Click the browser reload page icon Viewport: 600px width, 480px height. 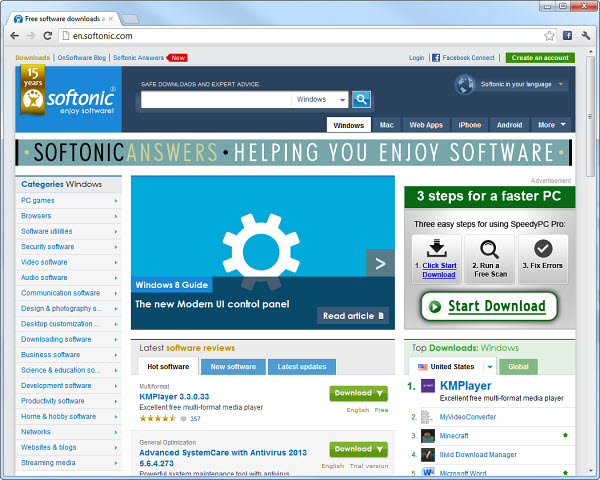[x=52, y=35]
